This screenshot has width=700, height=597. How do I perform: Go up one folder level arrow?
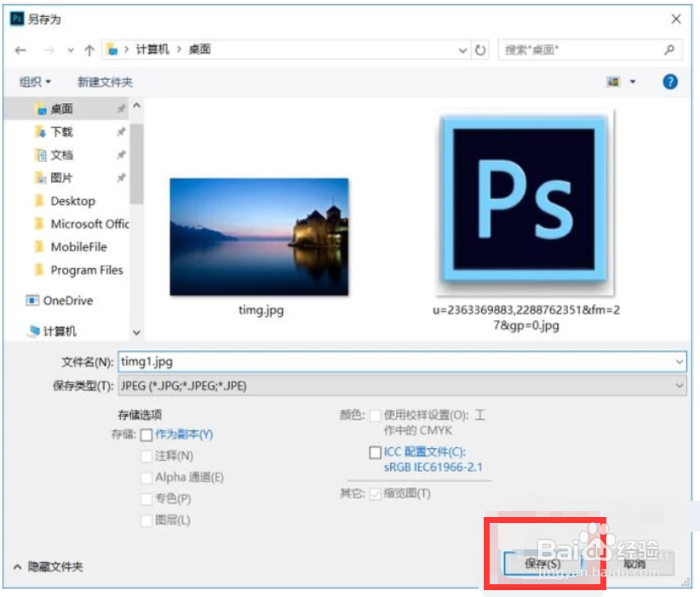click(x=89, y=50)
